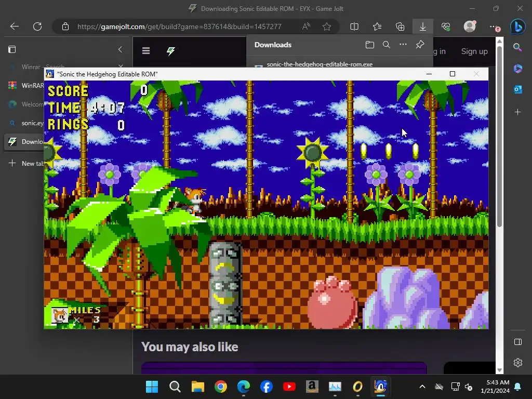532x399 pixels.
Task: Open the Favorites list icon
Action: 377,26
